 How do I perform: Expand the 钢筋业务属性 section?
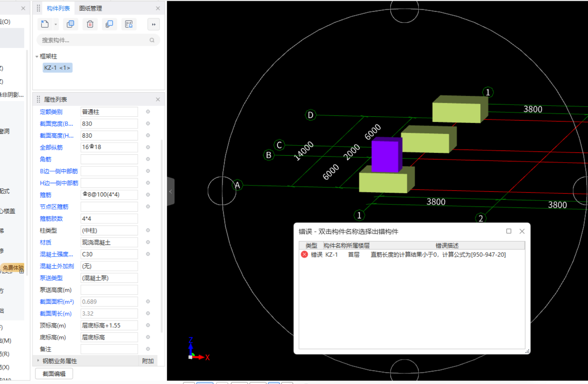point(38,361)
